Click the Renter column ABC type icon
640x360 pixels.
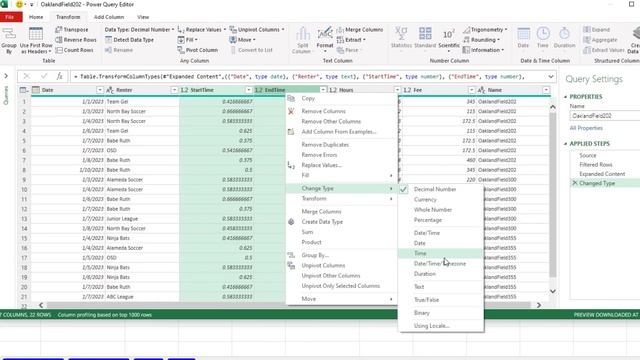click(110, 90)
